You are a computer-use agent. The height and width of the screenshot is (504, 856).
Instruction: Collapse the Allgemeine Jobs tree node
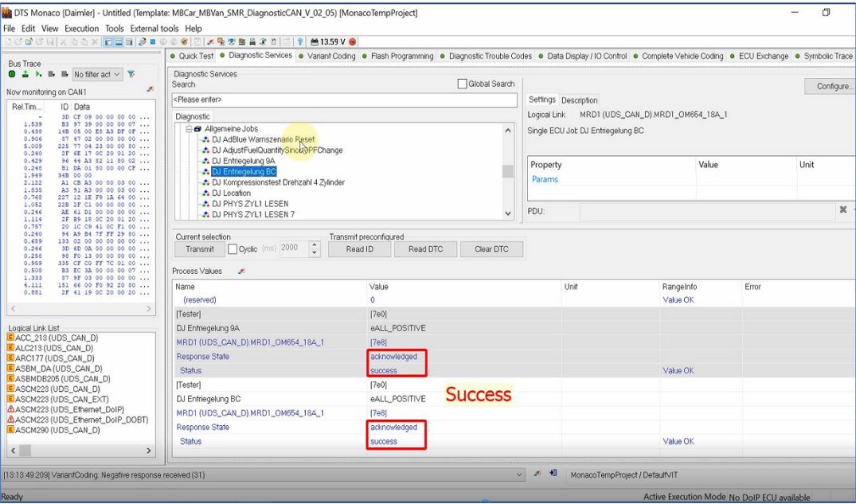point(189,129)
